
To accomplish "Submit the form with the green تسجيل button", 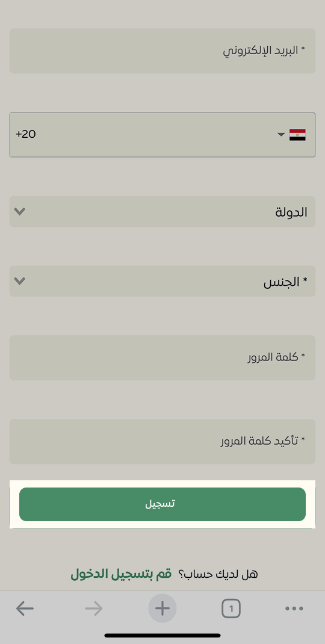I will point(162,504).
